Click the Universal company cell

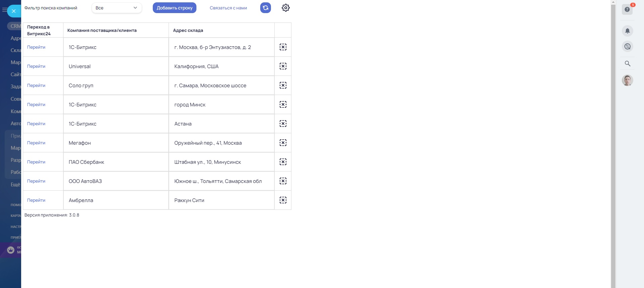coord(116,66)
